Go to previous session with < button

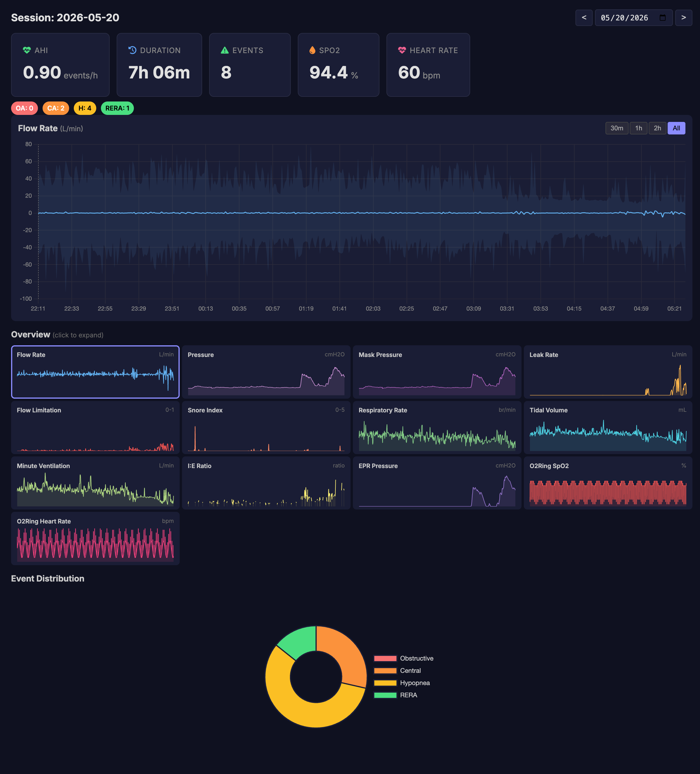click(x=584, y=18)
